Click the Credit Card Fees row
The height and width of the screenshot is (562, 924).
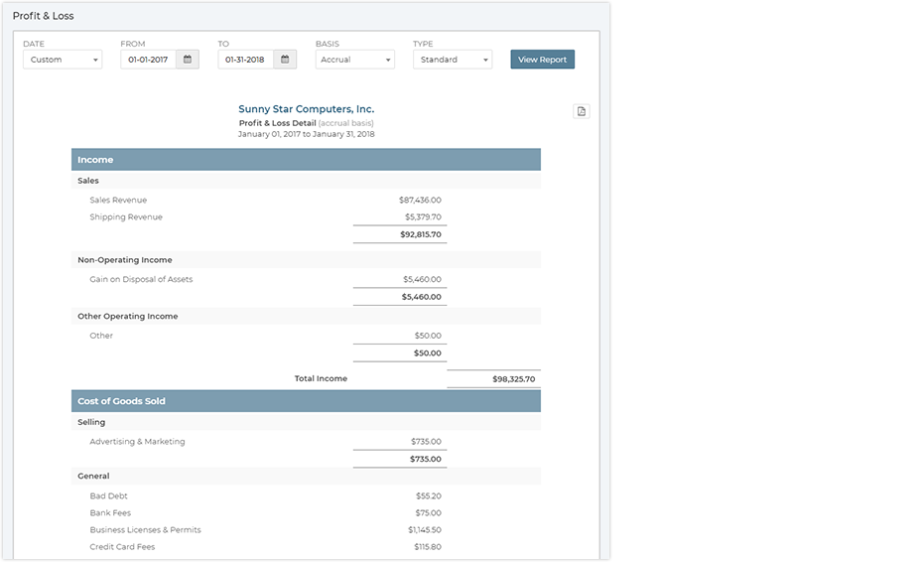tap(123, 547)
